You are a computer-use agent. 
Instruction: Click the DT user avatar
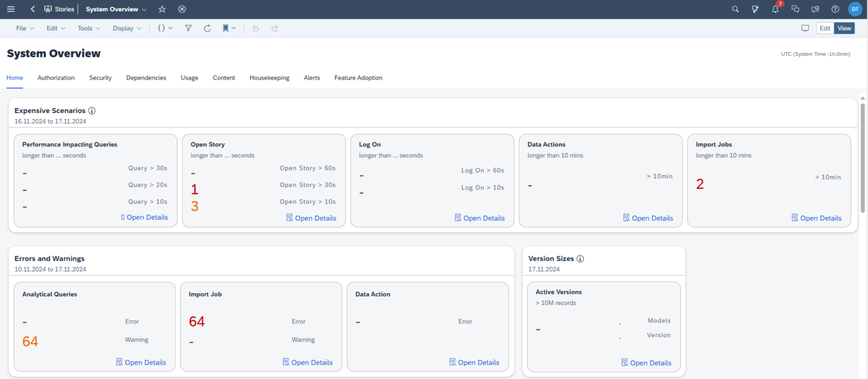click(x=854, y=9)
